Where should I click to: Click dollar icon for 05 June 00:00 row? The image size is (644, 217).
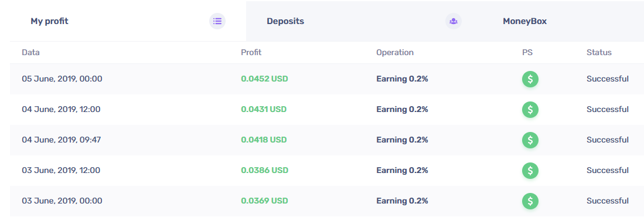(530, 79)
